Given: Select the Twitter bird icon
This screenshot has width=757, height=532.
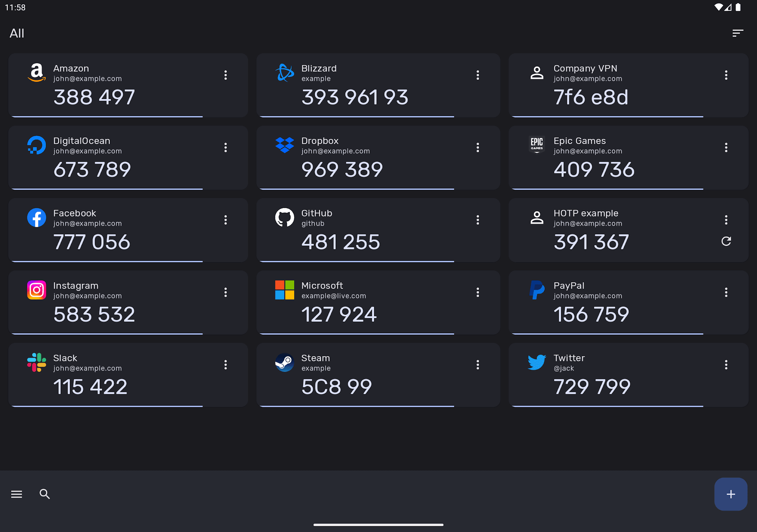Looking at the screenshot, I should tap(537, 362).
